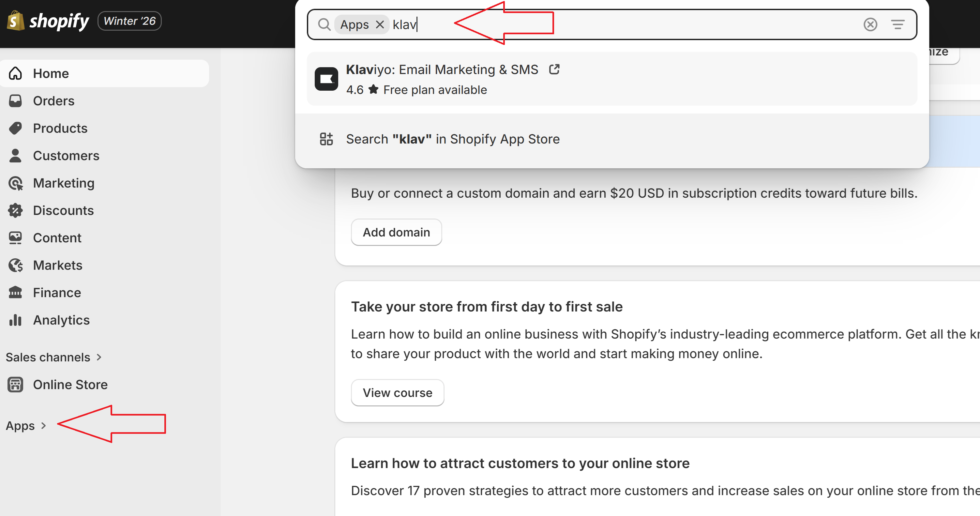
Task: Click the Winter '26 edition badge
Action: coord(130,21)
